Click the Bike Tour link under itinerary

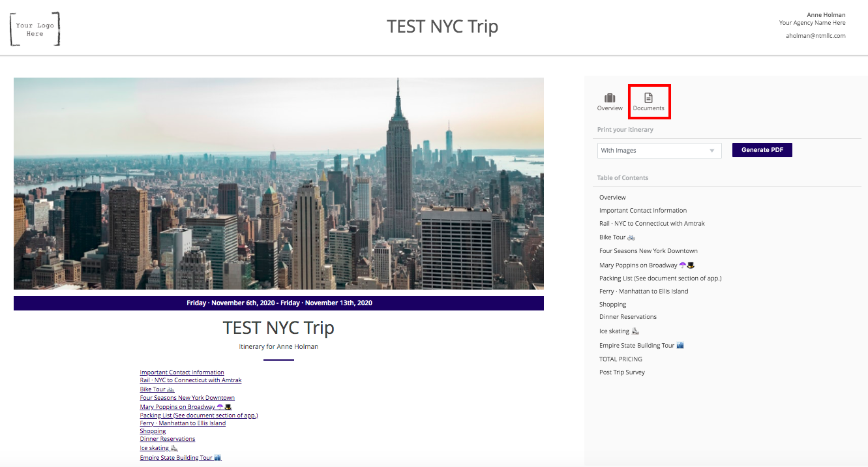(x=157, y=389)
